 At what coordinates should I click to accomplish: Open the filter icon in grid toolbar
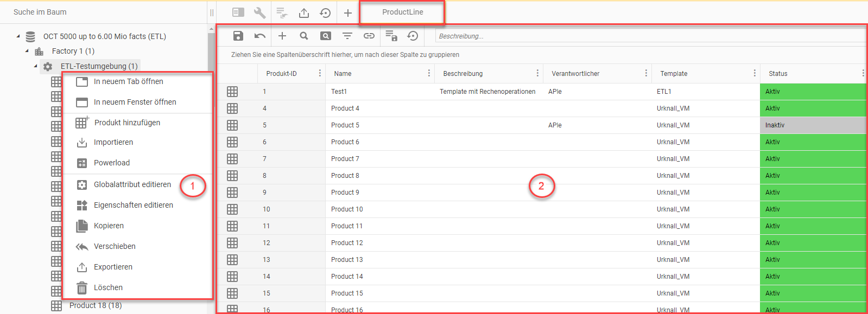347,36
